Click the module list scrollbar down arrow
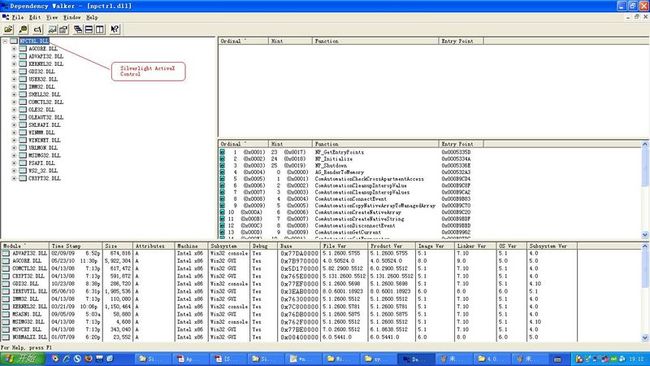 coord(645,338)
